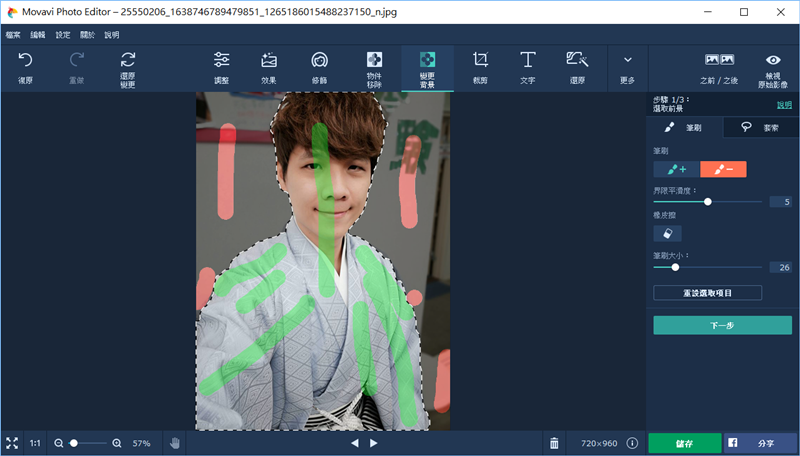Click the edge smoothness slider handle
The width and height of the screenshot is (800, 456).
point(708,202)
